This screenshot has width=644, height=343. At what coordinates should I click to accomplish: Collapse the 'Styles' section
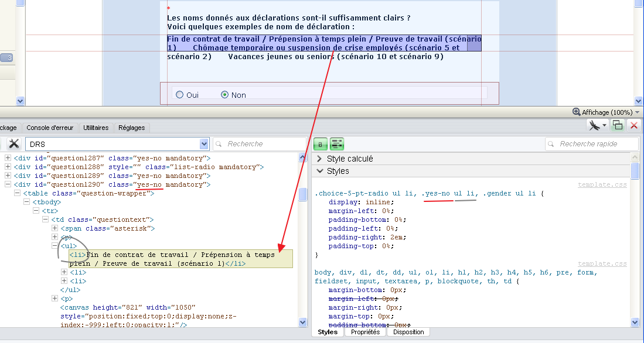coord(319,171)
